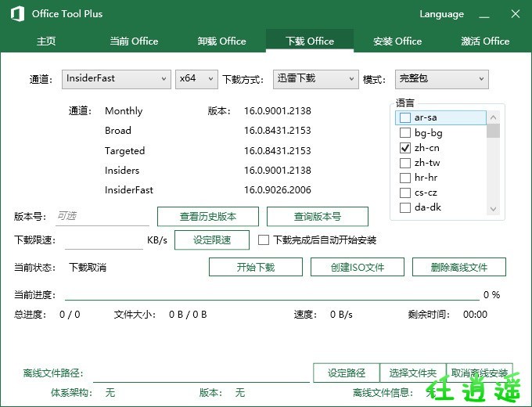This screenshot has height=407, width=532.
Task: Click the current progress bar
Action: (272, 300)
